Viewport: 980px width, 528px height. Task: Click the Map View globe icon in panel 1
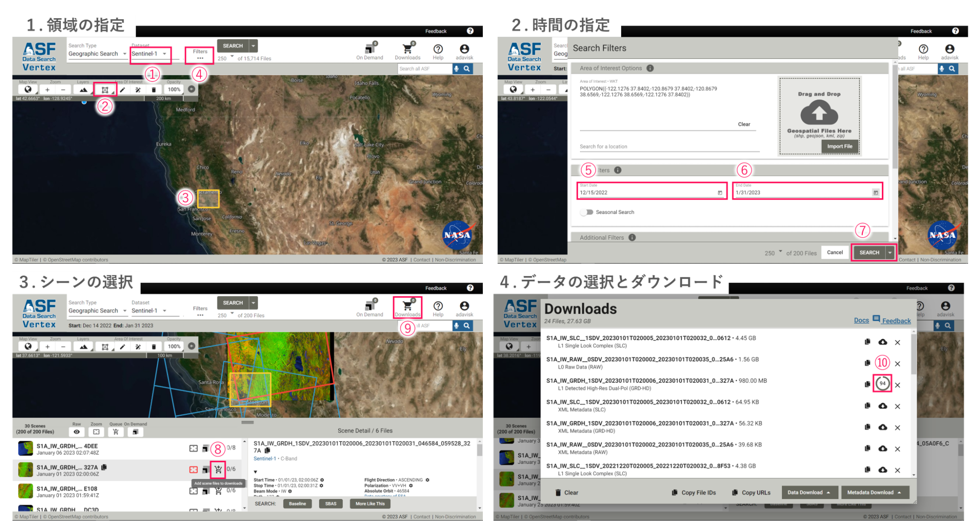pyautogui.click(x=28, y=90)
